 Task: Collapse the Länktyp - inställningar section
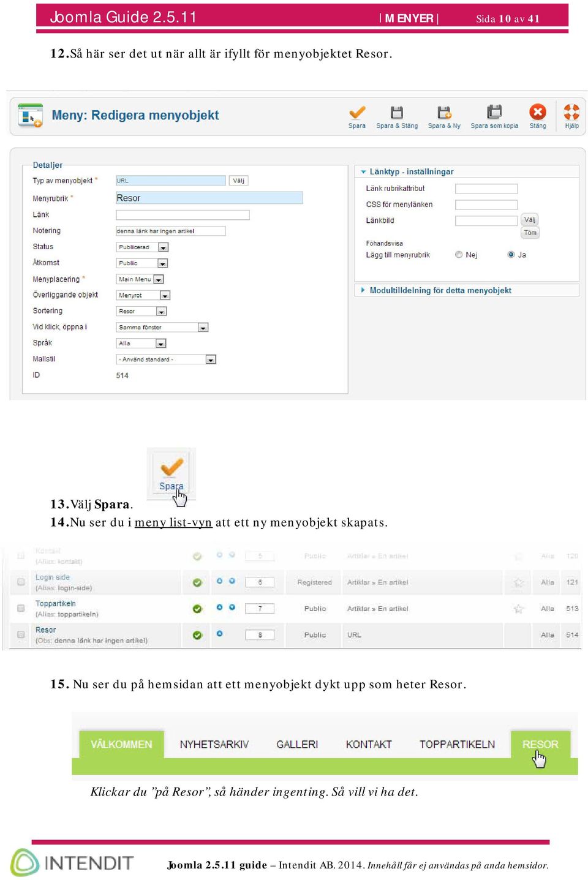(467, 172)
